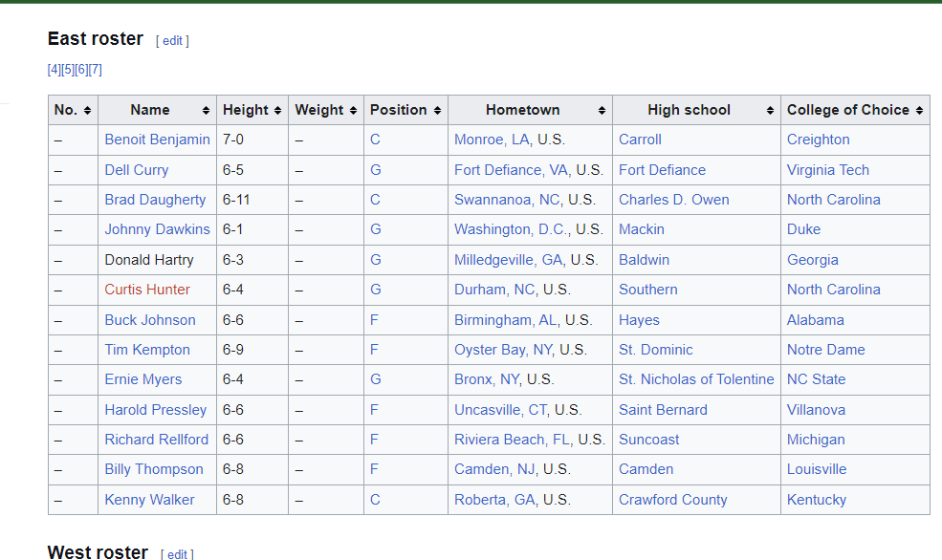The image size is (942, 560).
Task: Open Mackin high school link
Action: 642,230
